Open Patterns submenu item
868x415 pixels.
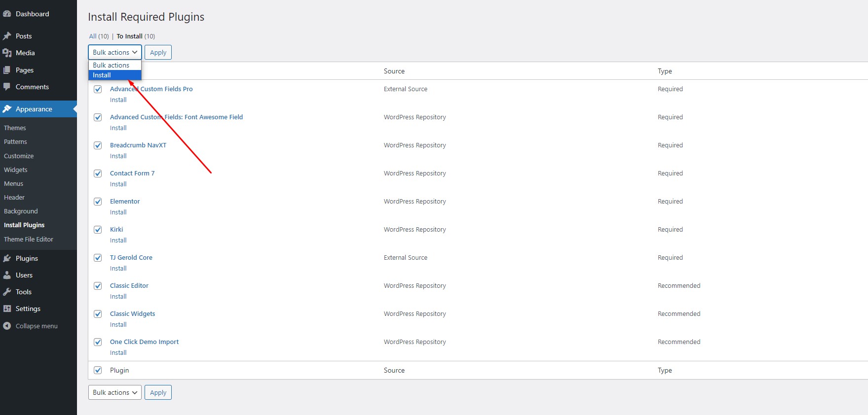click(x=15, y=141)
